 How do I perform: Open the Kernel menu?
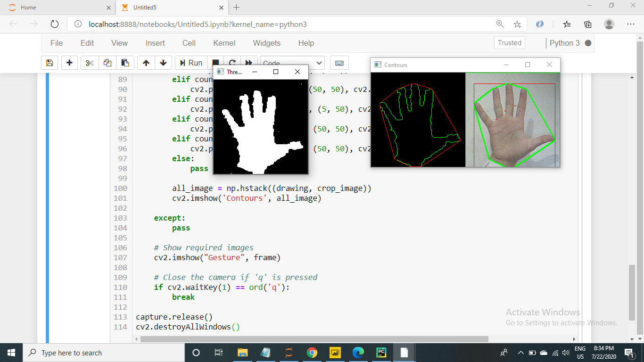click(x=224, y=43)
